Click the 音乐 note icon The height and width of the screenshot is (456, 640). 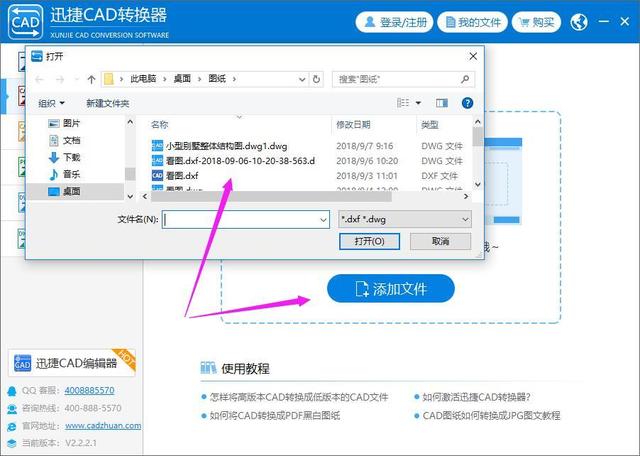tap(54, 174)
